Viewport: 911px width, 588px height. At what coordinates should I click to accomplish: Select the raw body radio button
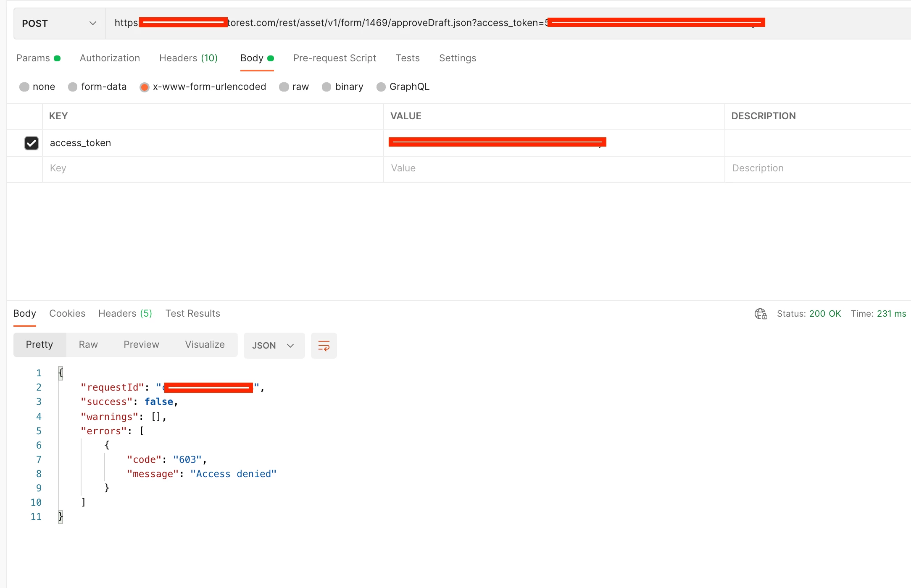[x=284, y=87]
